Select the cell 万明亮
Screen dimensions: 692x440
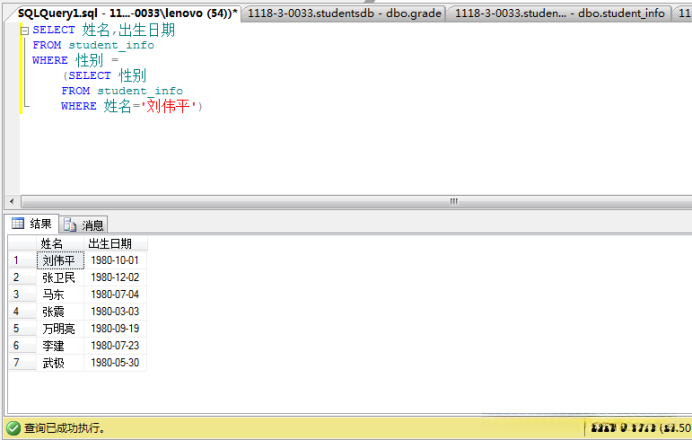point(60,329)
